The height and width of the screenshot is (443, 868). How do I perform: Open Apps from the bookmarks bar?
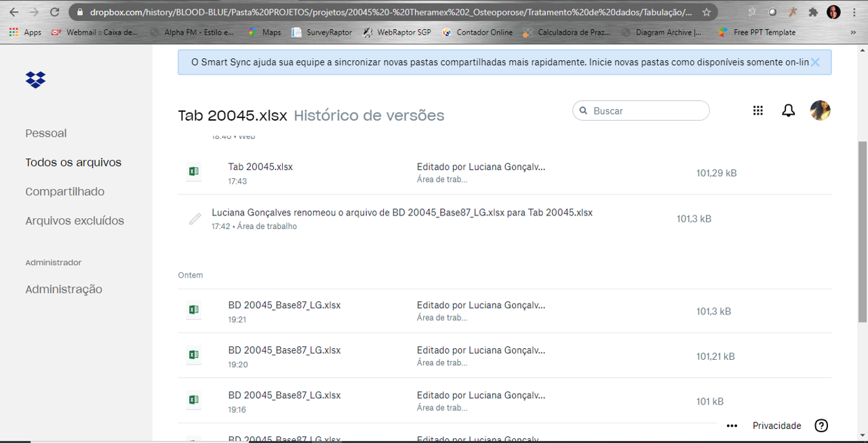24,32
